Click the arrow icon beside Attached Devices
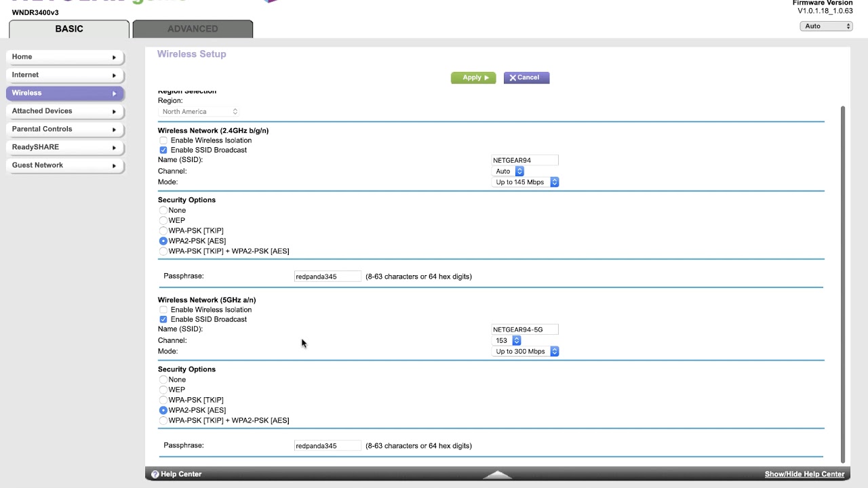Screen dimensions: 868x488 pyautogui.click(x=114, y=111)
